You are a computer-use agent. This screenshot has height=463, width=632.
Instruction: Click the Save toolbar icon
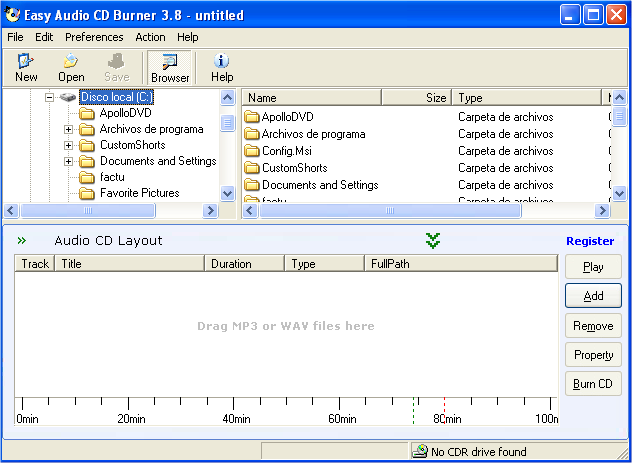pyautogui.click(x=116, y=67)
